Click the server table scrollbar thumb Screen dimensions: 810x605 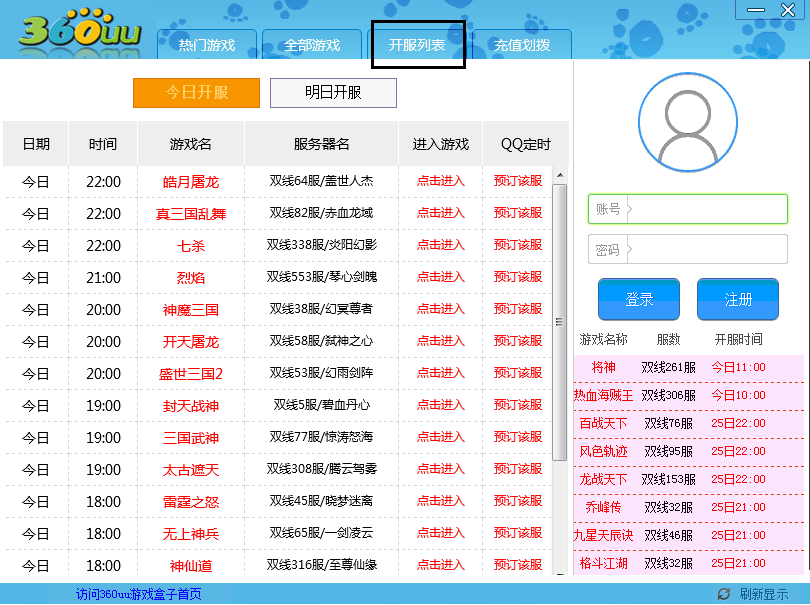click(x=559, y=322)
